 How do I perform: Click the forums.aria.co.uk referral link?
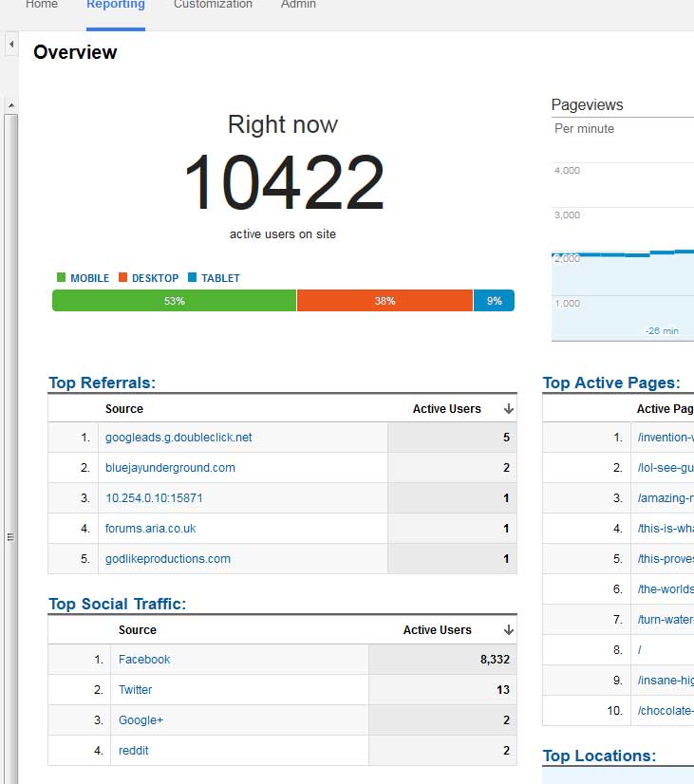(x=150, y=529)
